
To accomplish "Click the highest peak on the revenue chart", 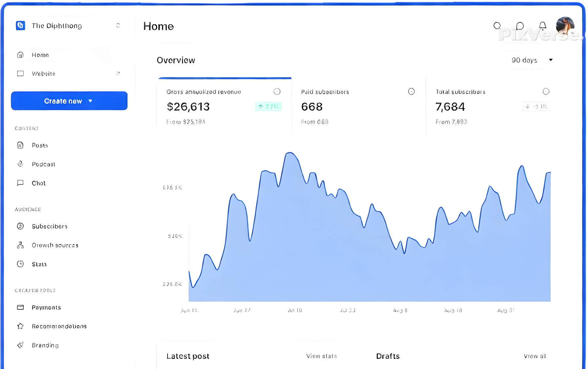I will click(290, 153).
